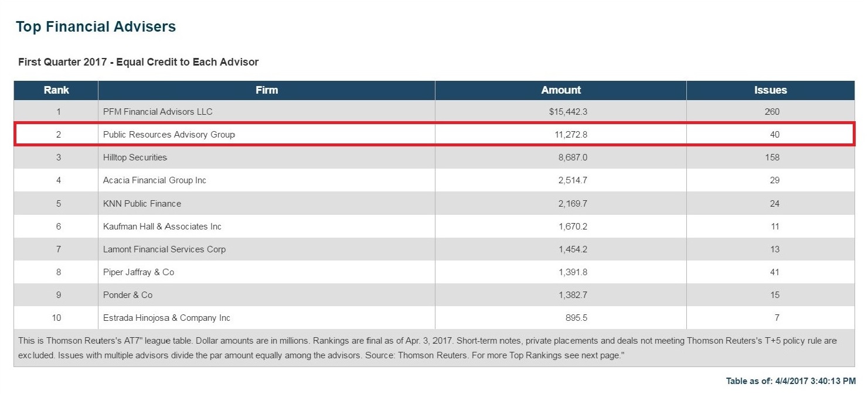
Task: Click the Top Financial Advisers title
Action: point(96,26)
